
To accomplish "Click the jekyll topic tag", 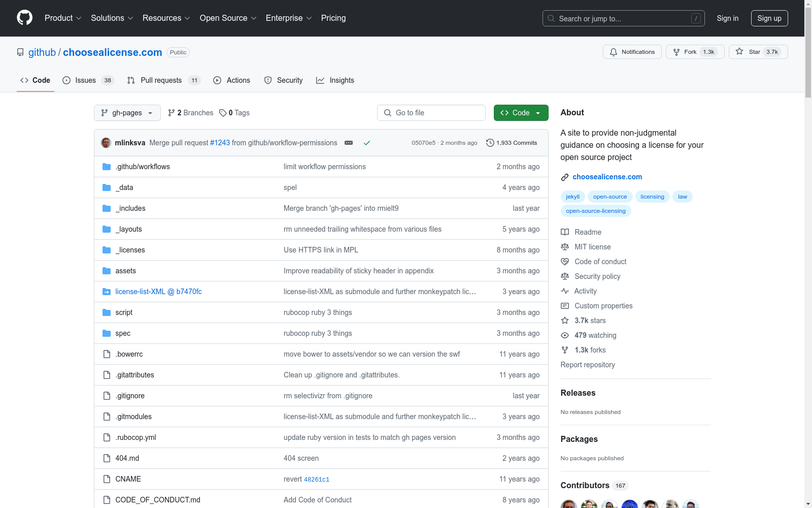I will click(x=573, y=197).
